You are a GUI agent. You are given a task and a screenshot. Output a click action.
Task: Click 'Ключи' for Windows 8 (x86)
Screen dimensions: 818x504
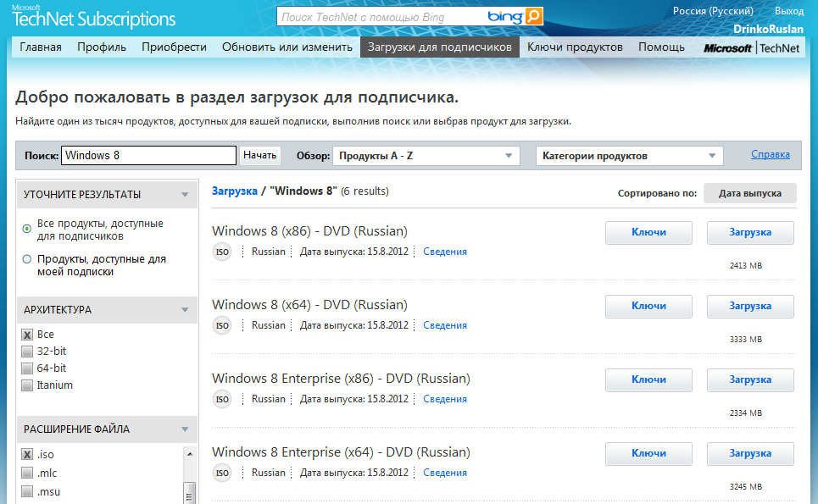tap(649, 232)
